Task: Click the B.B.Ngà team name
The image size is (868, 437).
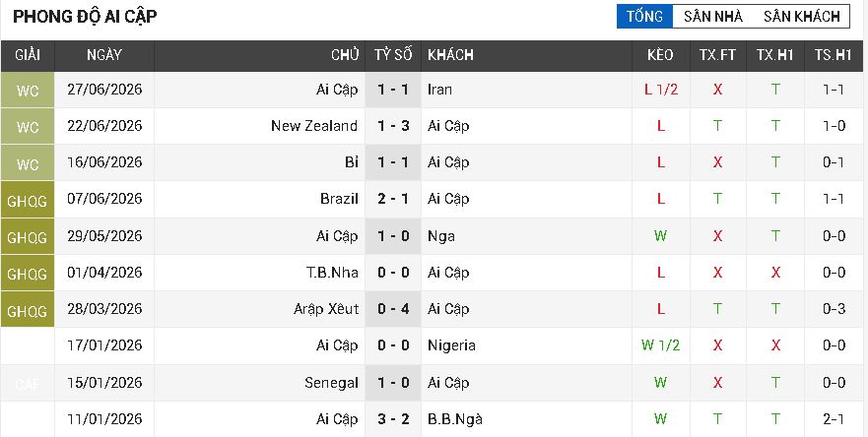Action: (455, 419)
